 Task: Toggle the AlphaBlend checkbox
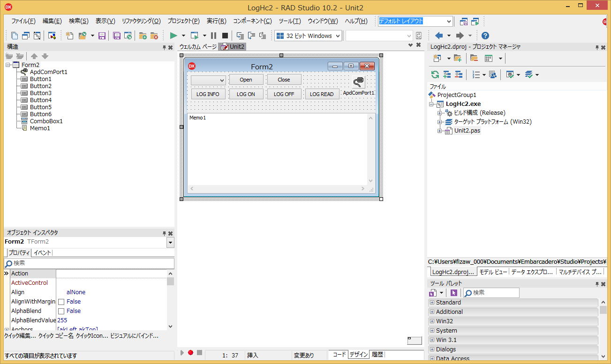point(61,311)
